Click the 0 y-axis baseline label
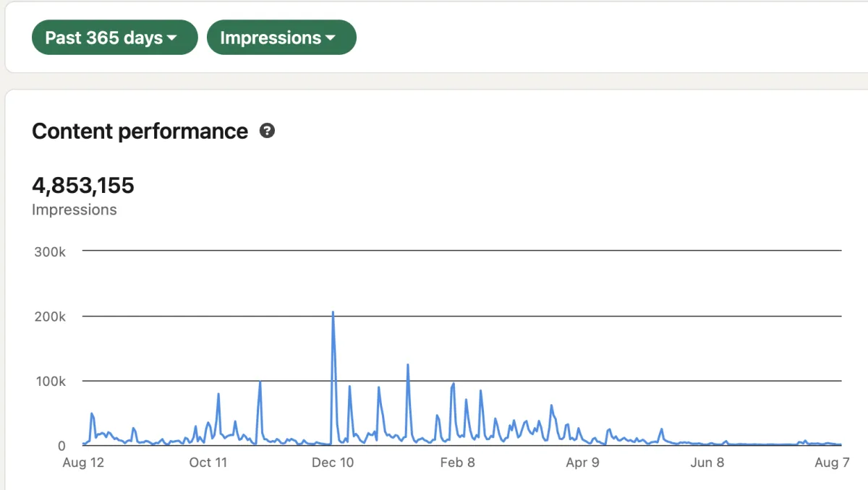 (61, 446)
